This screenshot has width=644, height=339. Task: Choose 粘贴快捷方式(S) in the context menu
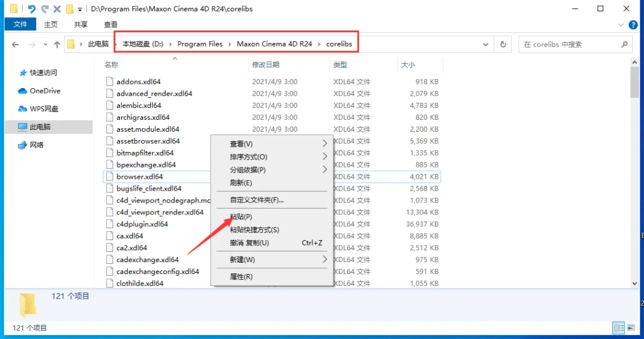coord(272,230)
